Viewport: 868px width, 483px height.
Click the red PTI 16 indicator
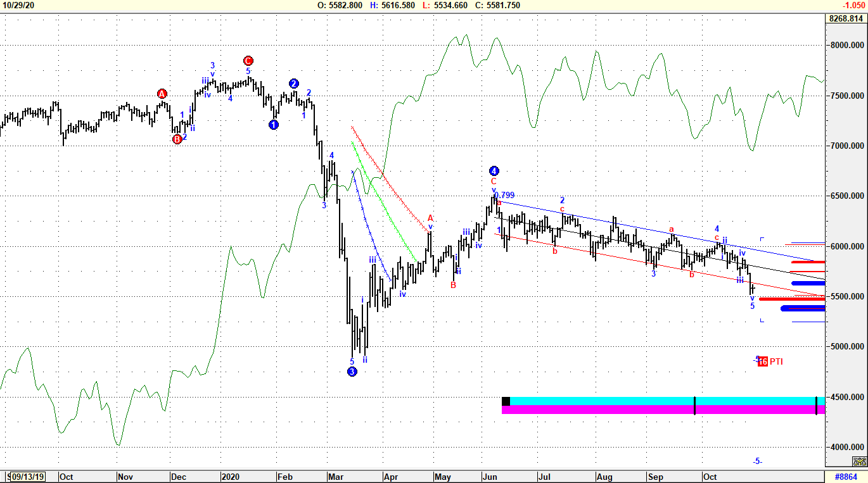point(763,361)
